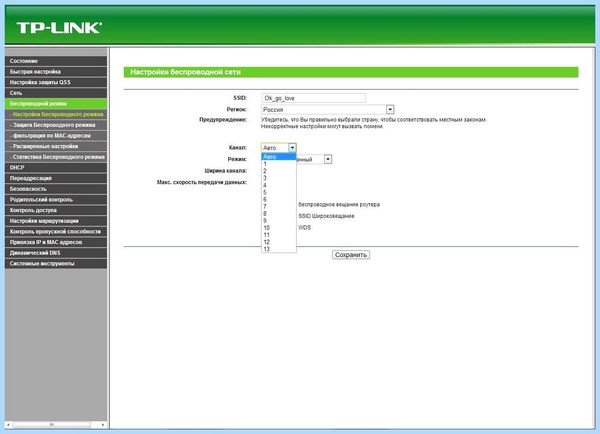This screenshot has height=434, width=600.
Task: Choose channel 7 in the list
Action: coord(279,207)
